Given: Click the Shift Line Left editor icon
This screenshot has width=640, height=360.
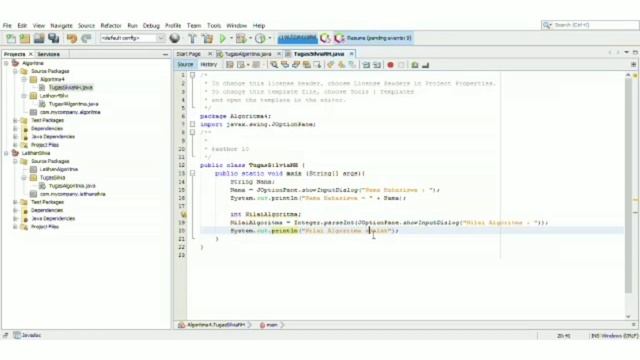Looking at the screenshot, I should (366, 65).
